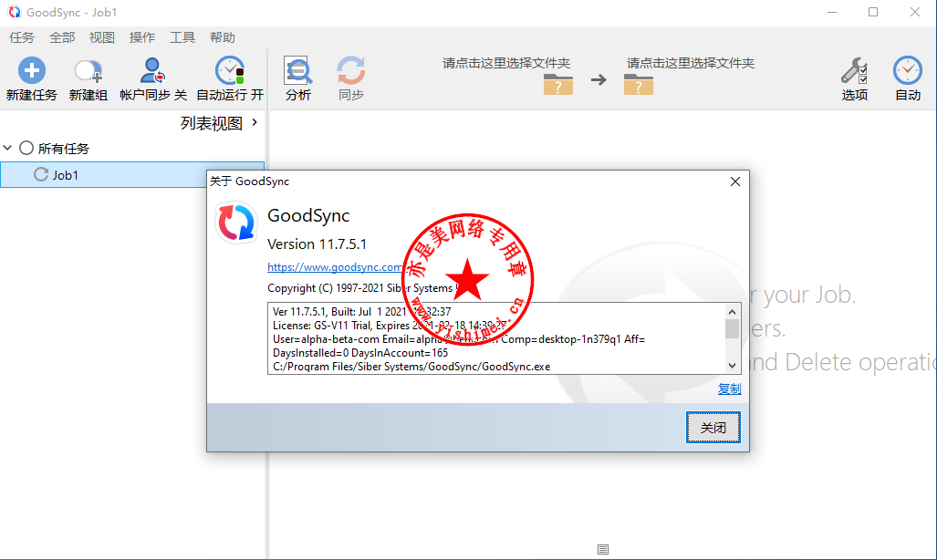Click the scroll up arrow in info box
The width and height of the screenshot is (937, 560).
(x=732, y=311)
